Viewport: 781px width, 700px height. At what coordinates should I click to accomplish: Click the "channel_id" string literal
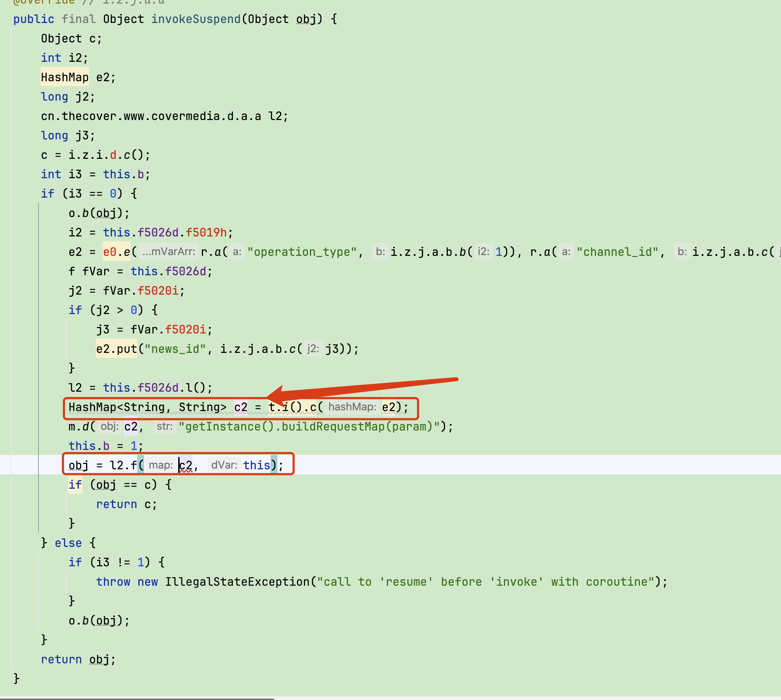[617, 252]
